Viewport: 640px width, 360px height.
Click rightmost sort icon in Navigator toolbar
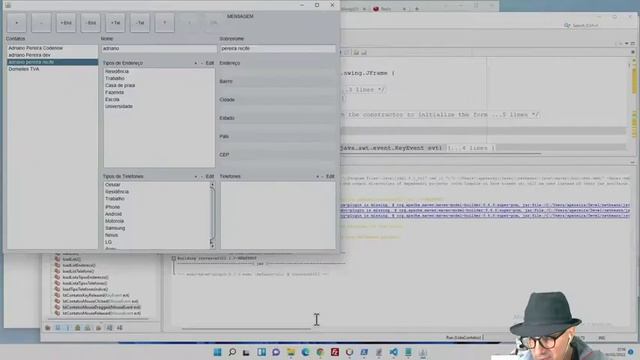click(120, 328)
